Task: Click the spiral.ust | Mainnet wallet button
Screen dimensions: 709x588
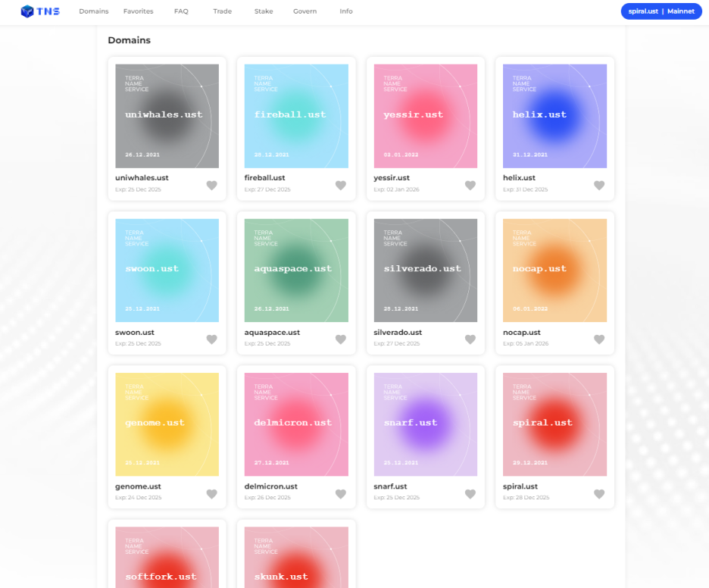Action: (x=661, y=11)
